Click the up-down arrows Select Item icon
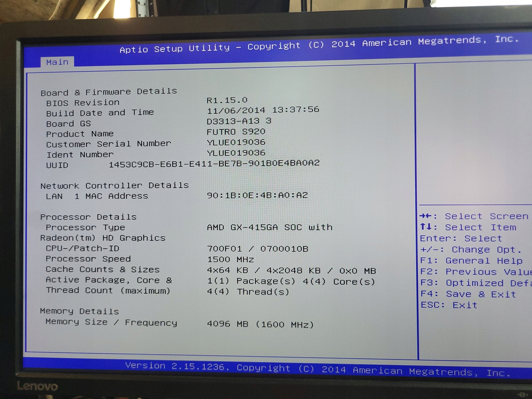Viewport: 532px width, 399px height. pos(426,227)
